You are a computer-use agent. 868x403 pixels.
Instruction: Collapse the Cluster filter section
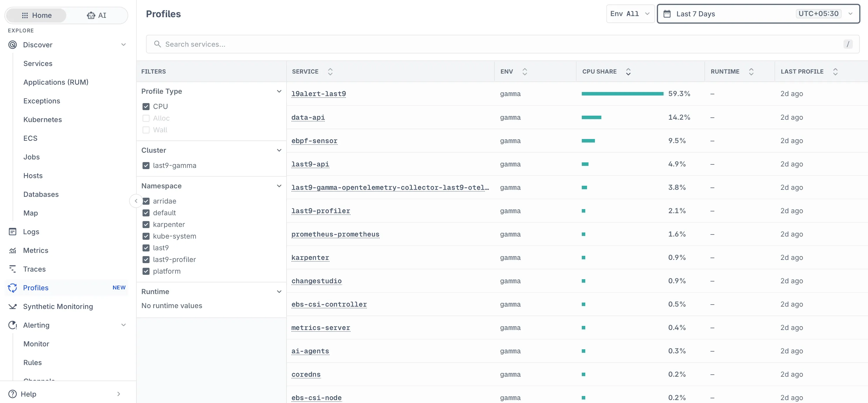pos(279,150)
